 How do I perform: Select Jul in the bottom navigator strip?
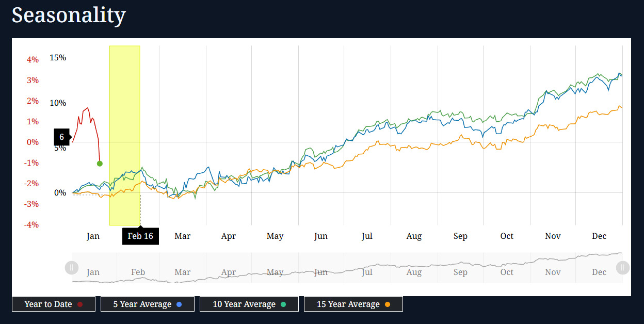367,272
